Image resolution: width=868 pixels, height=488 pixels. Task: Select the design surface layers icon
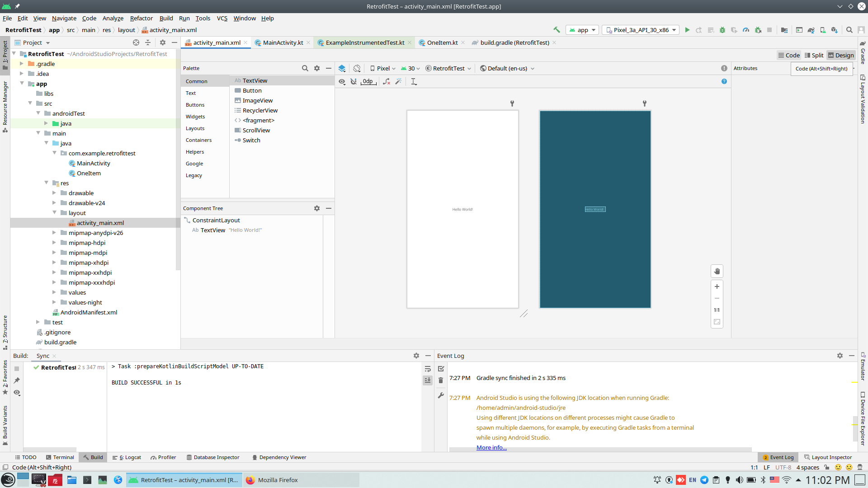point(342,69)
